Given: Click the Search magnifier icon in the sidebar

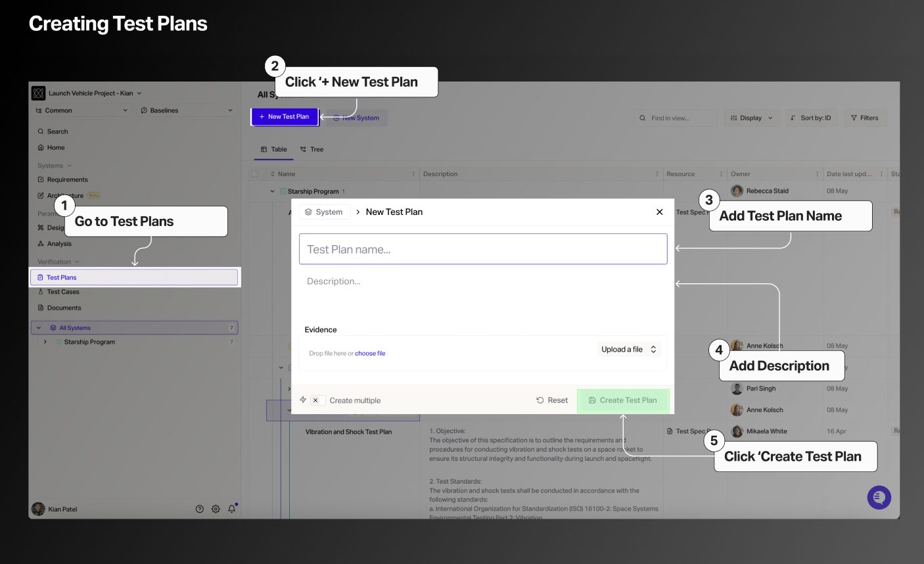Looking at the screenshot, I should 41,131.
